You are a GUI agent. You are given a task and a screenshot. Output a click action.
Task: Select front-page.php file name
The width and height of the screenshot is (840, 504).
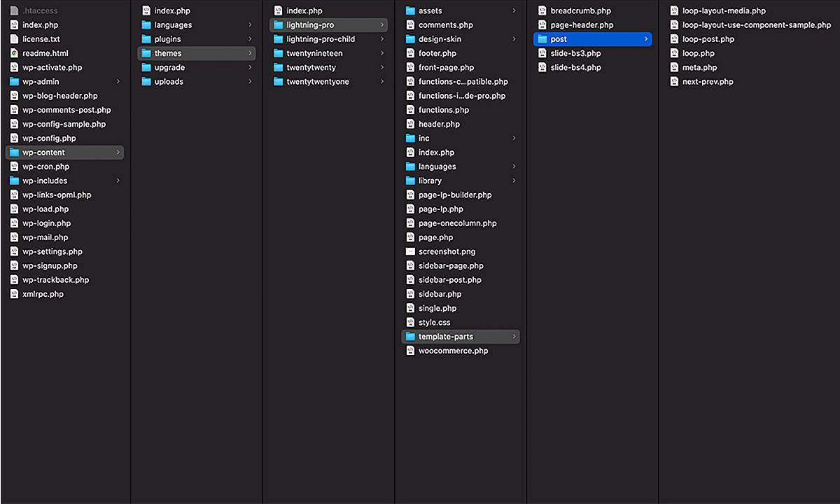pos(446,67)
